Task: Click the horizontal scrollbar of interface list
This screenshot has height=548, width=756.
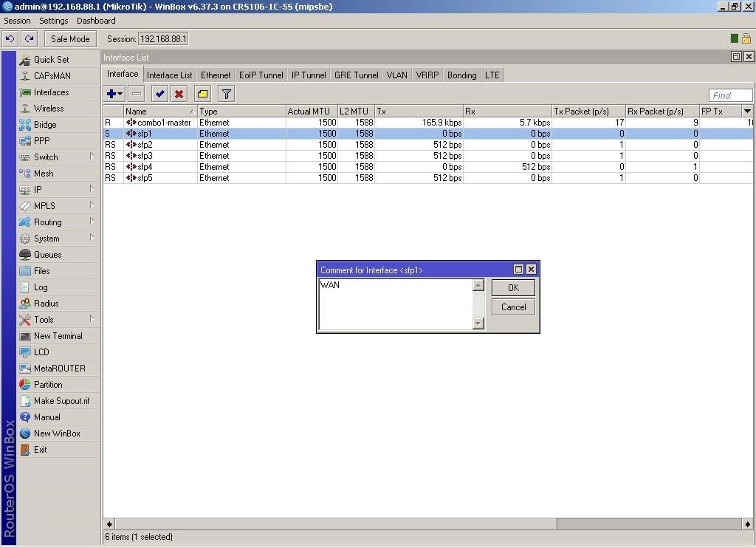Action: 332,524
